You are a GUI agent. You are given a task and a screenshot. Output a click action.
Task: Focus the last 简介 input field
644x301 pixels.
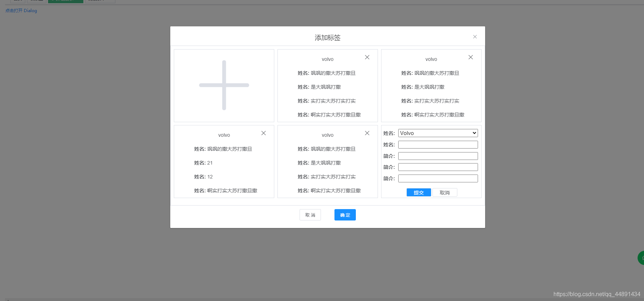(x=438, y=178)
